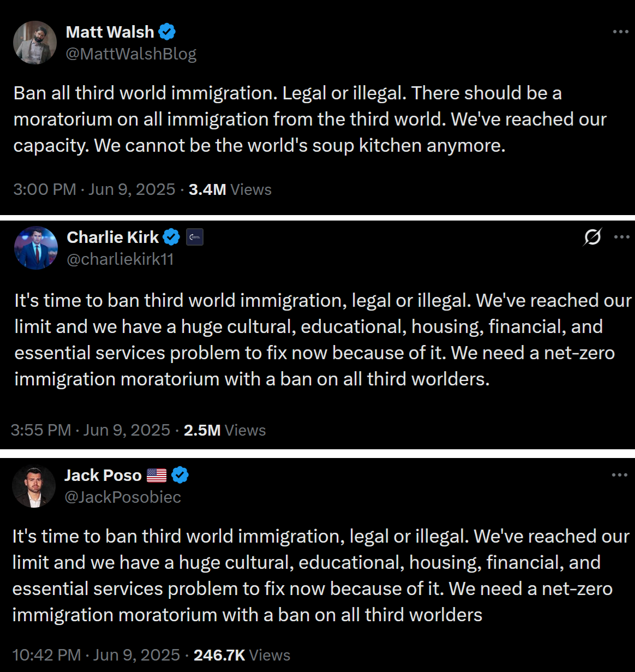Screen dimensions: 635x672
Task: Click the Matt Walsh display name
Action: pyautogui.click(x=110, y=32)
